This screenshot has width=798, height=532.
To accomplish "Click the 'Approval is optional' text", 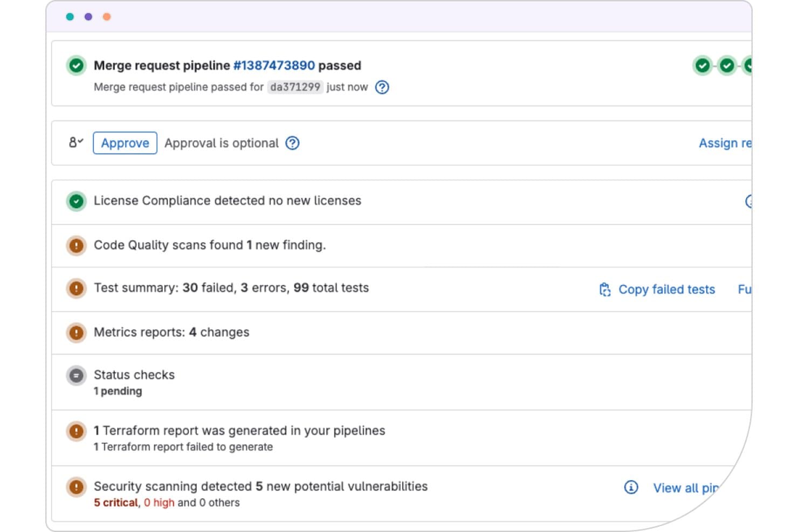I will coord(222,143).
